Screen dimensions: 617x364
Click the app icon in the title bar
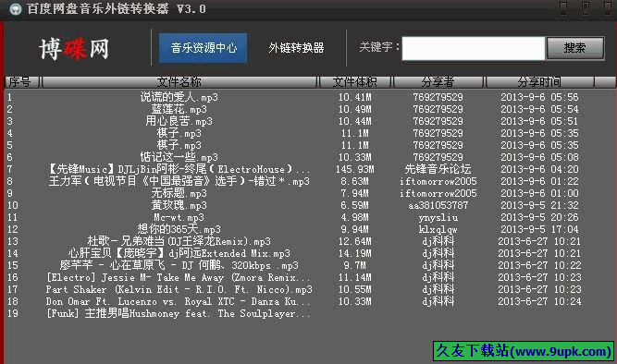point(15,9)
